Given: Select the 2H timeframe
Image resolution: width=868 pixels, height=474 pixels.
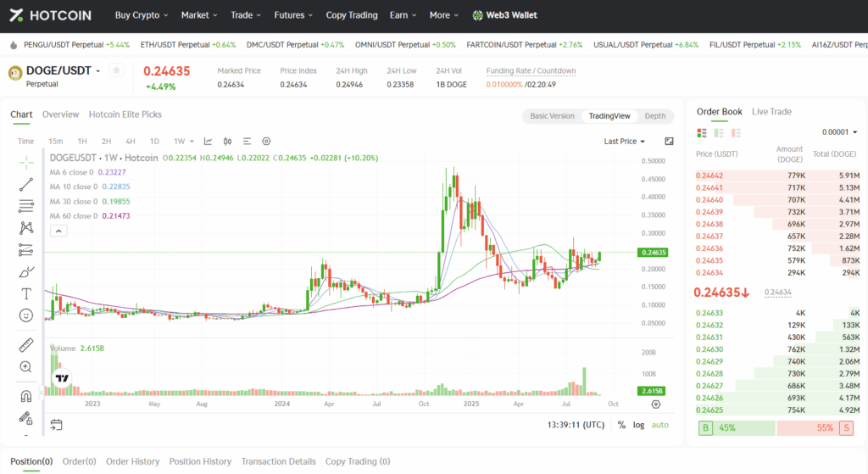Looking at the screenshot, I should [106, 142].
